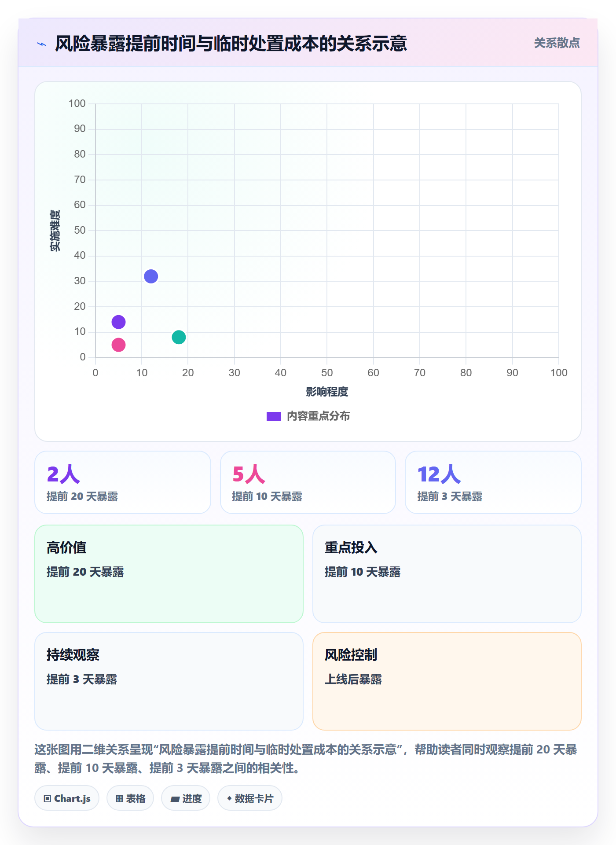Select the 风险控制 quadrant card
This screenshot has height=845, width=616.
(447, 681)
